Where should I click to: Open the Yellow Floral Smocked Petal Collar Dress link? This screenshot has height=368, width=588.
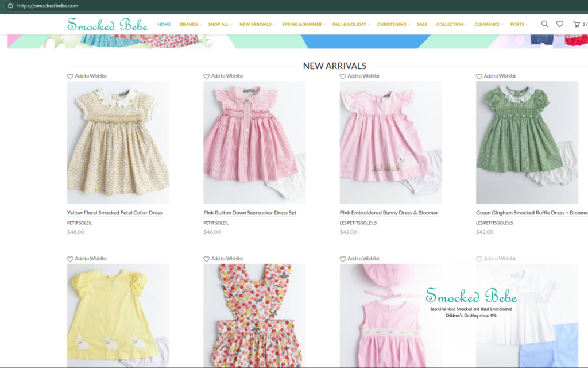pyautogui.click(x=115, y=213)
